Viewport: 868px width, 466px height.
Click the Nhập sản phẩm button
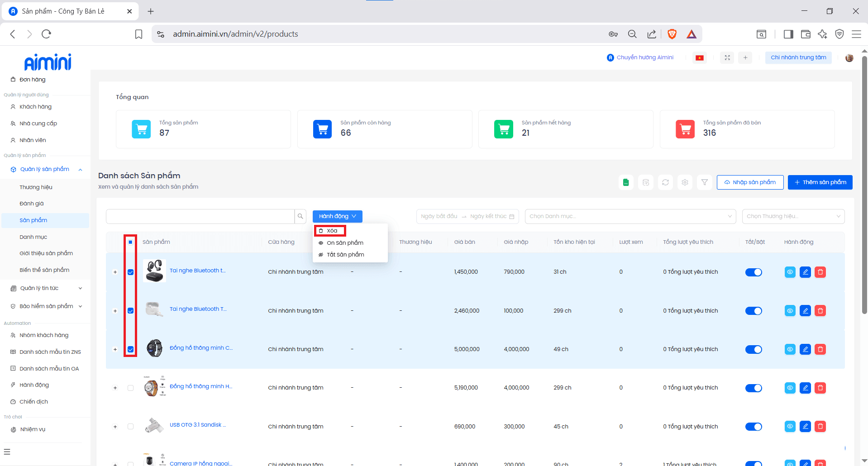(x=750, y=182)
